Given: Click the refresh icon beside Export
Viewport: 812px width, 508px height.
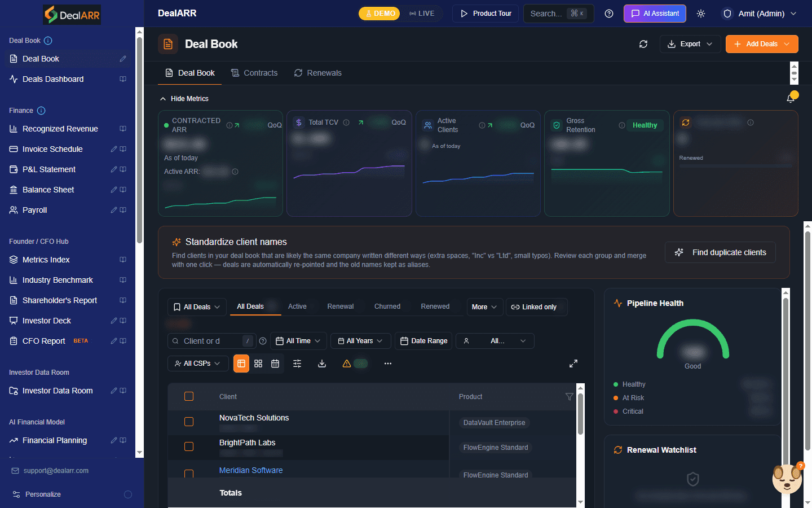Looking at the screenshot, I should pyautogui.click(x=643, y=44).
